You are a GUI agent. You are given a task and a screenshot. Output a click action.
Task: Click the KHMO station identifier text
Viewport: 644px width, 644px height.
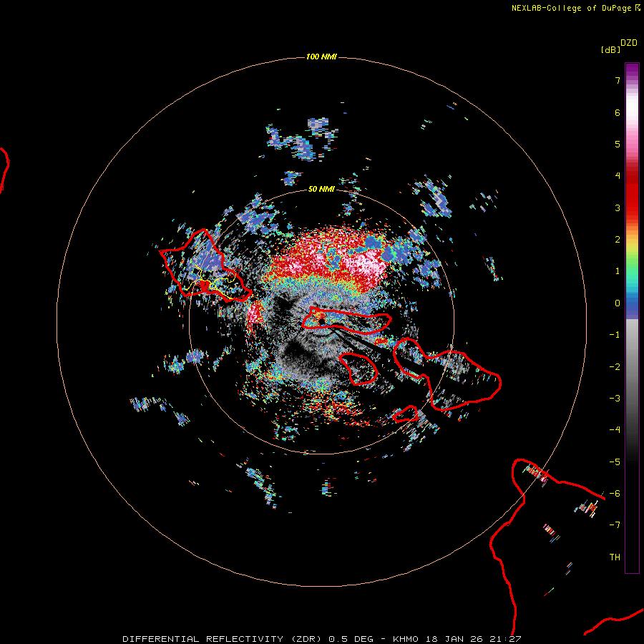click(x=406, y=639)
